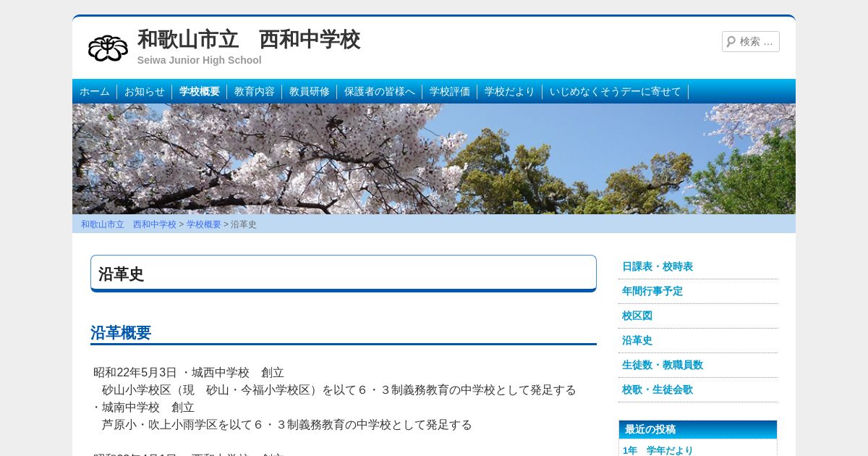Open 保護者の皆様へ menu item
The height and width of the screenshot is (456, 868).
(x=380, y=91)
